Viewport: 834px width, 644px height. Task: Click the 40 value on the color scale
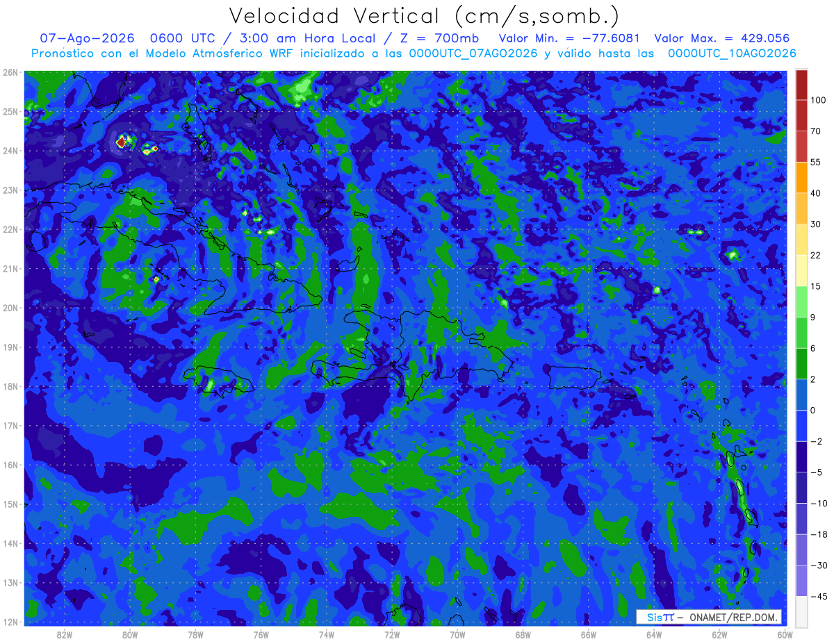816,193
